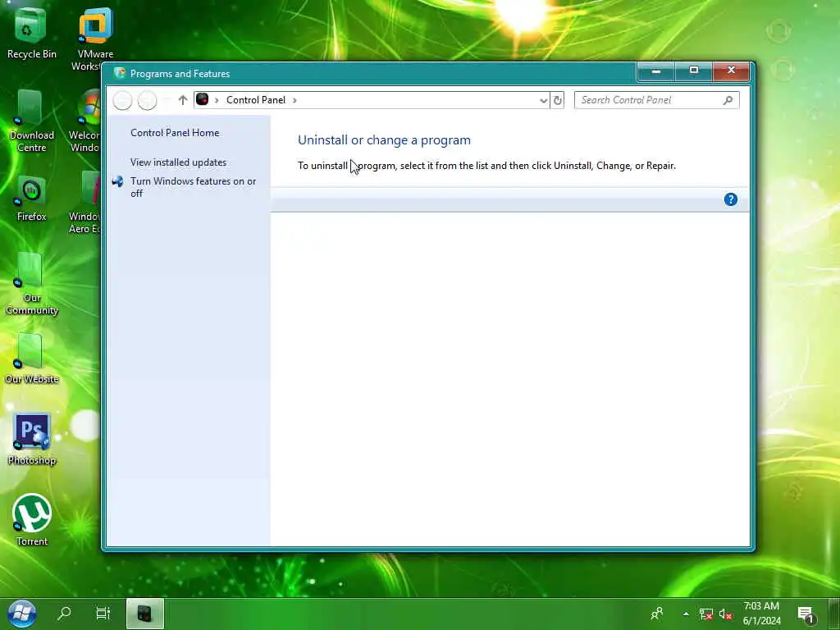Go up one level with the Up arrow

coord(183,100)
